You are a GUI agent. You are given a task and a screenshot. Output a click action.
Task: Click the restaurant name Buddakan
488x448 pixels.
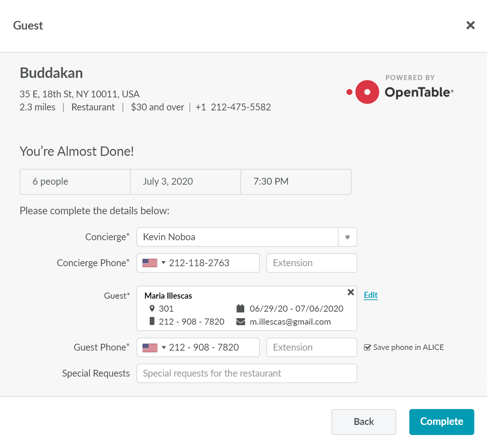(x=51, y=73)
